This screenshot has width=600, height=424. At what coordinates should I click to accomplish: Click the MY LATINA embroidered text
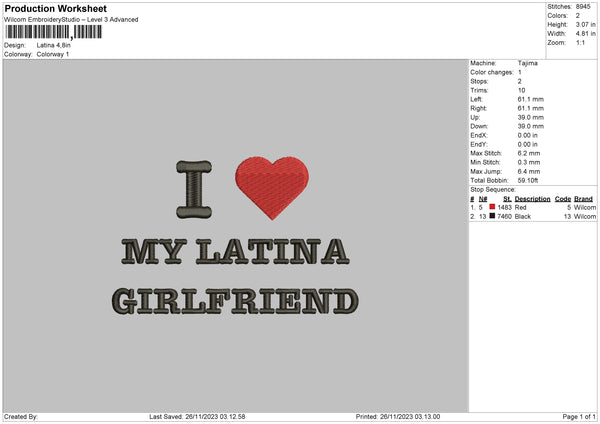pos(234,253)
